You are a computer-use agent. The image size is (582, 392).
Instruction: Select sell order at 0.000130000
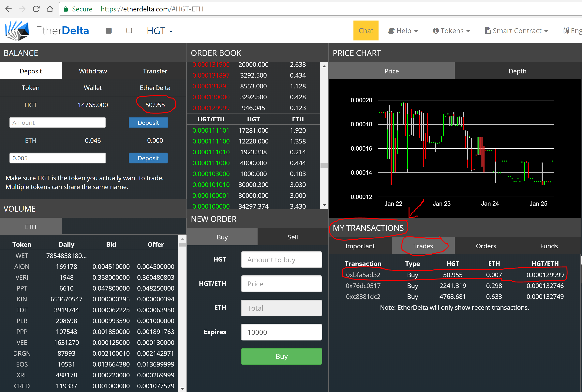coord(253,97)
